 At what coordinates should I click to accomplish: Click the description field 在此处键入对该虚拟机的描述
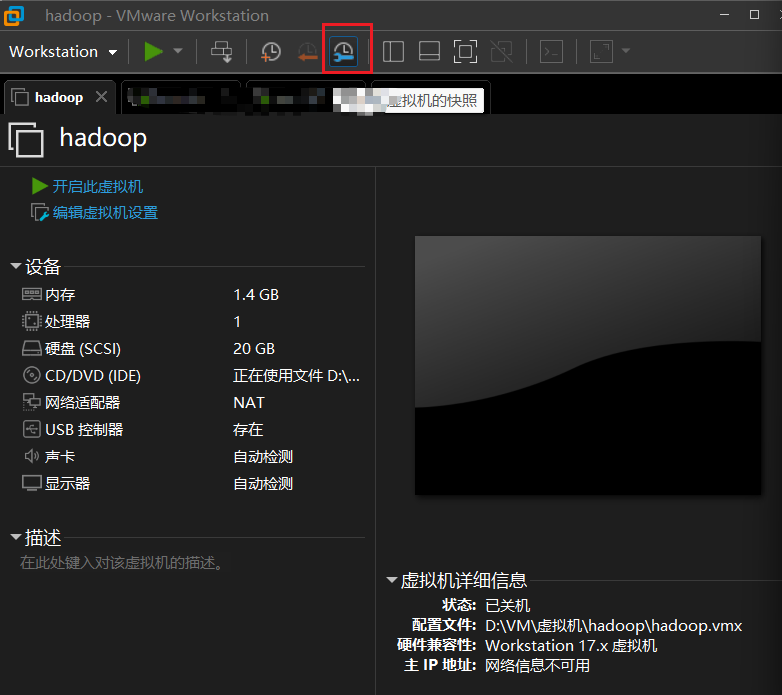pos(121,563)
